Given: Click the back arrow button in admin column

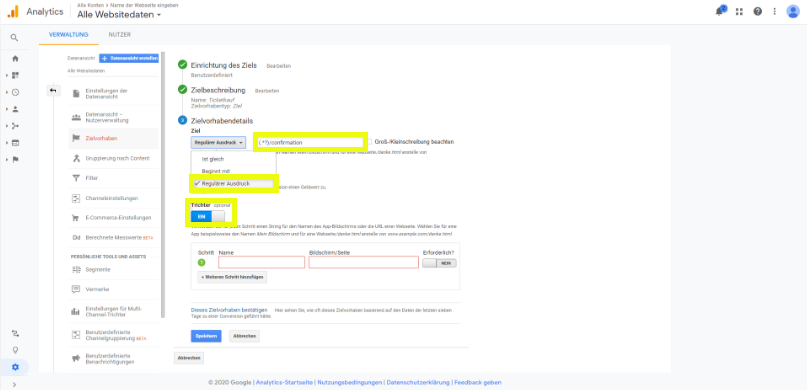Looking at the screenshot, I should point(54,91).
